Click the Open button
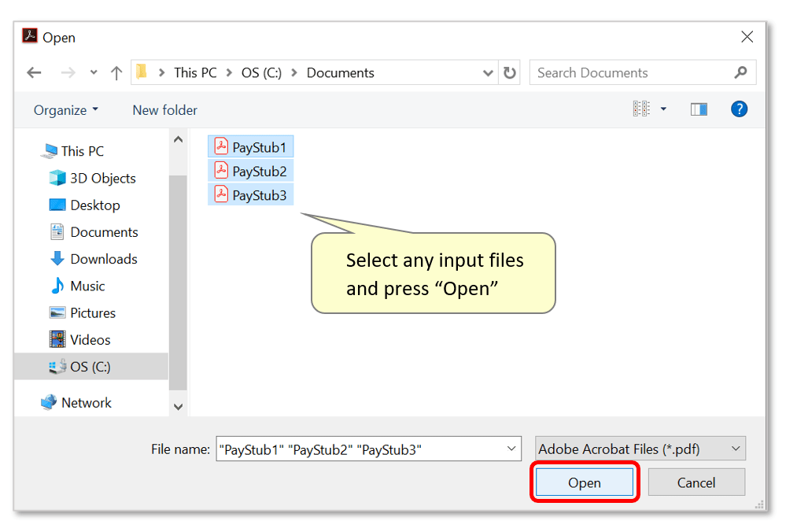Image resolution: width=786 pixels, height=532 pixels. click(x=585, y=482)
